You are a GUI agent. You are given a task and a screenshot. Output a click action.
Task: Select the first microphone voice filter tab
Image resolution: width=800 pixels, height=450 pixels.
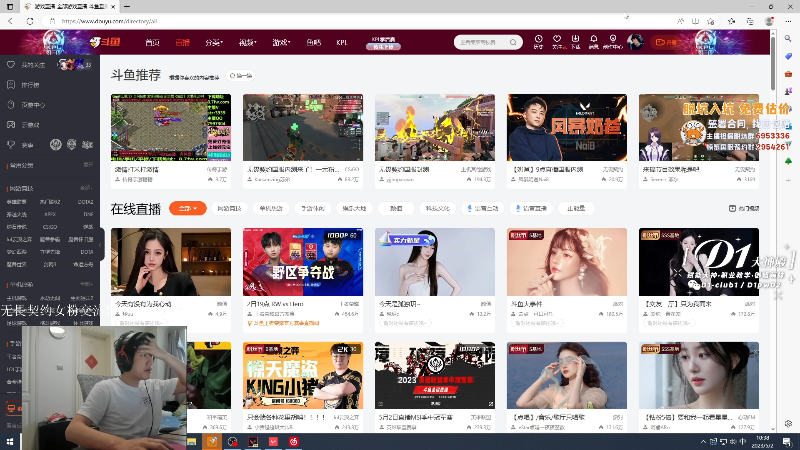(482, 208)
